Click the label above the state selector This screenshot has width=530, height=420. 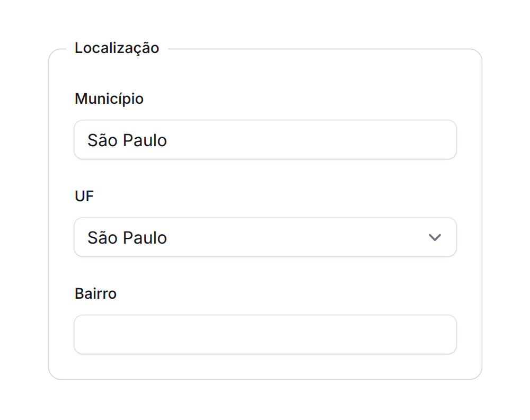pos(84,196)
